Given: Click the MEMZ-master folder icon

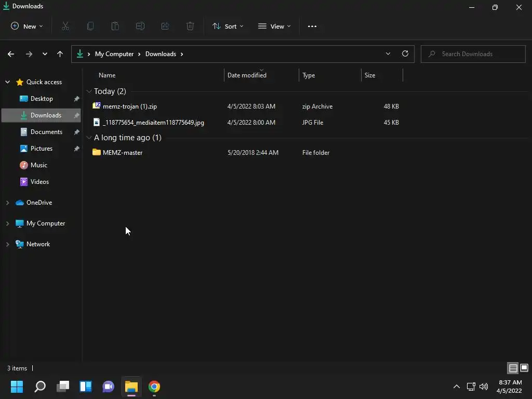Looking at the screenshot, I should pos(96,152).
